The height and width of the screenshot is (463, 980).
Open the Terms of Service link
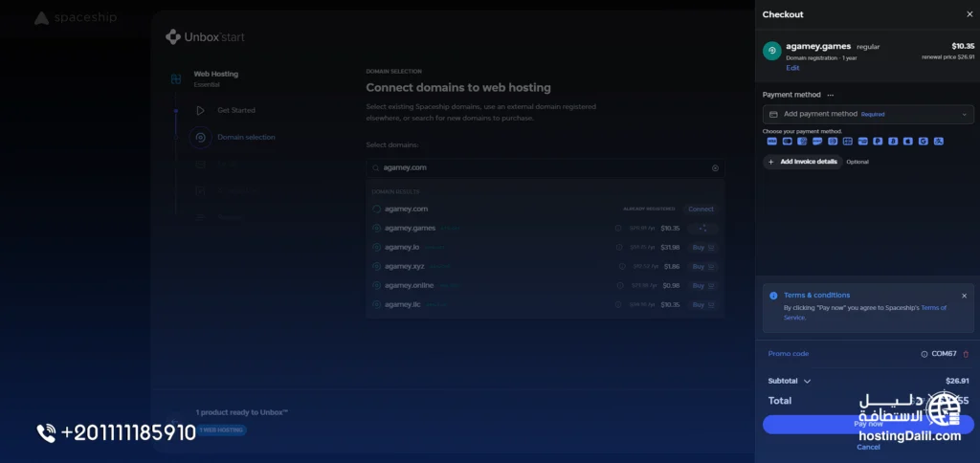pos(865,313)
